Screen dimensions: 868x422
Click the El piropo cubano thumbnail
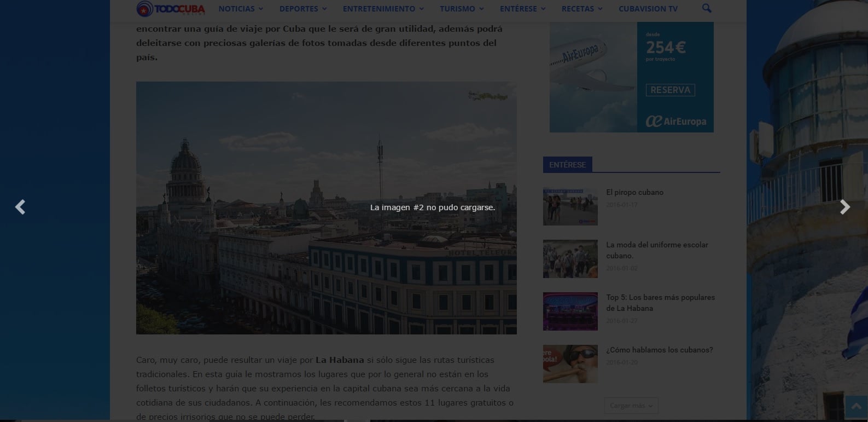click(570, 206)
